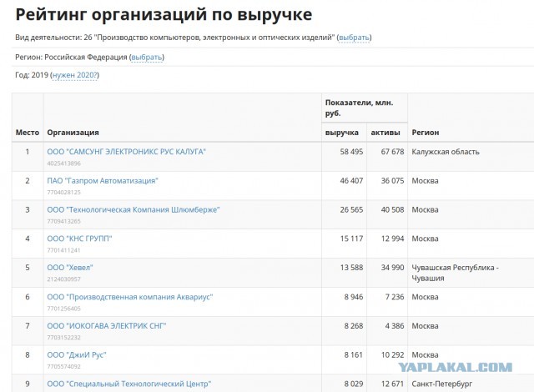Open ООО "Производственная компания Аквариус" link
Image resolution: width=534 pixels, height=392 pixels.
pos(130,297)
